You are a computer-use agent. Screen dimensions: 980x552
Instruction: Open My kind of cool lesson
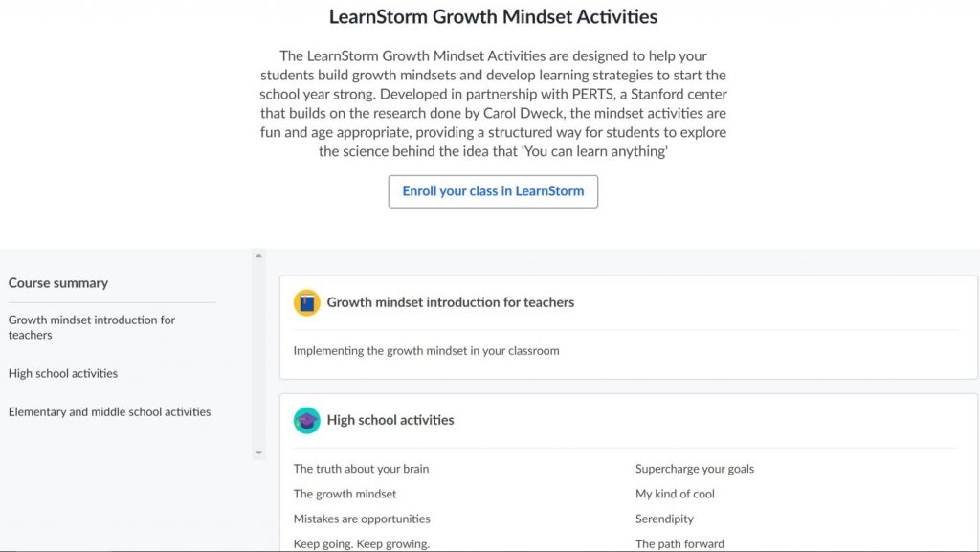point(675,494)
